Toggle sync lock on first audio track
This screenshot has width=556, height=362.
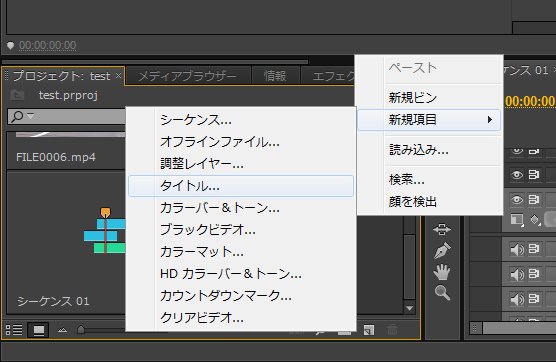pos(534,249)
